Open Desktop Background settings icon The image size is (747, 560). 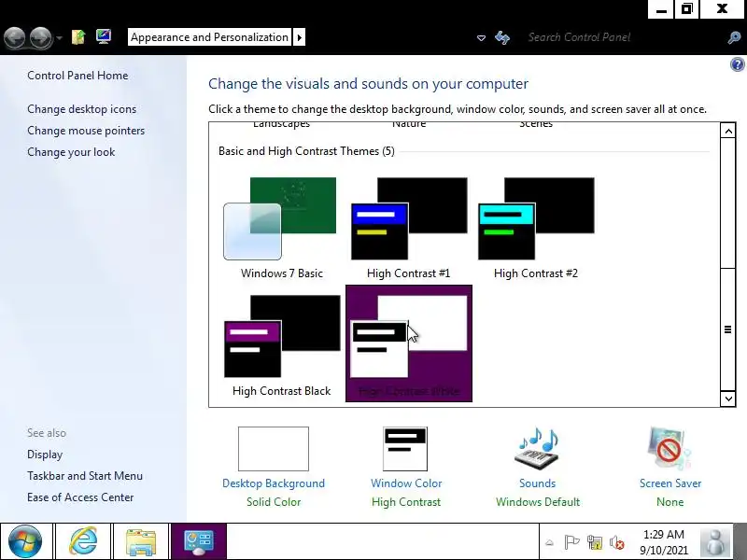pos(274,449)
